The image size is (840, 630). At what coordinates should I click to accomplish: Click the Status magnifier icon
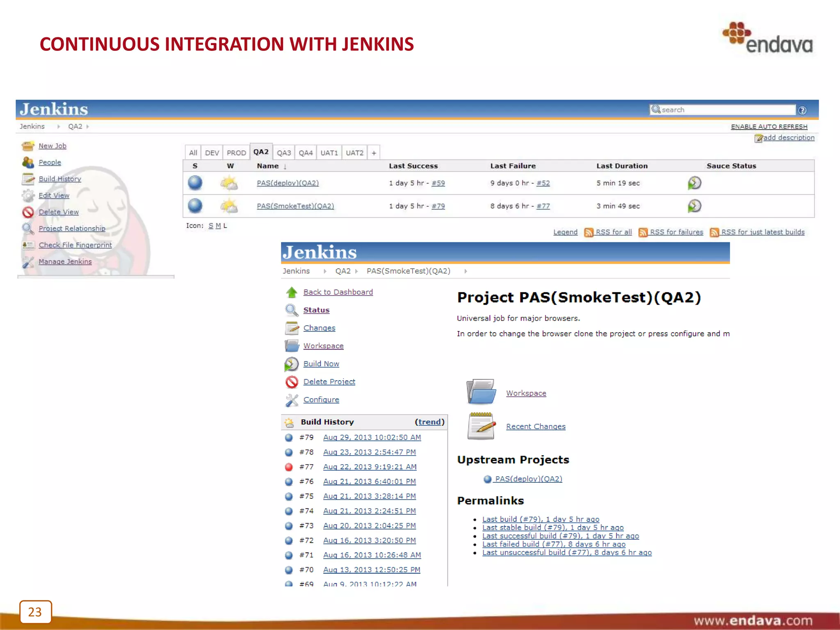point(292,310)
